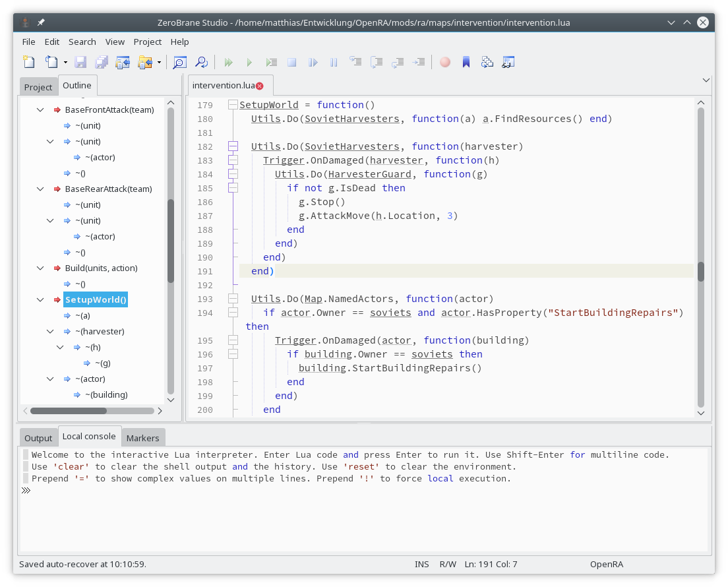
Task: Close the intervention.lua tab
Action: (x=260, y=86)
